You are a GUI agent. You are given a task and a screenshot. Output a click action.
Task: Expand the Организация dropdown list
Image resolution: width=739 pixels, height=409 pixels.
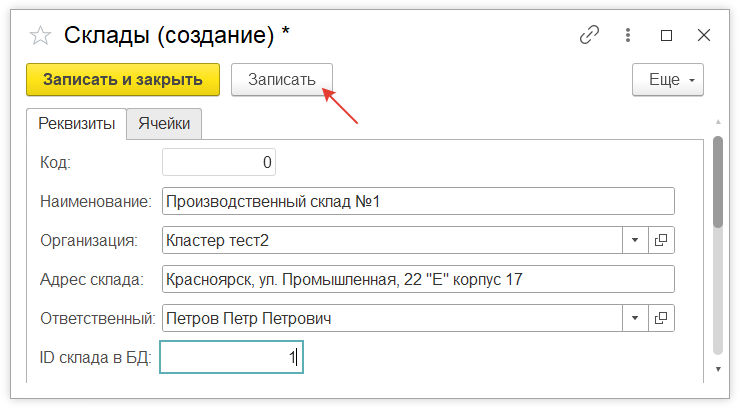pos(636,240)
